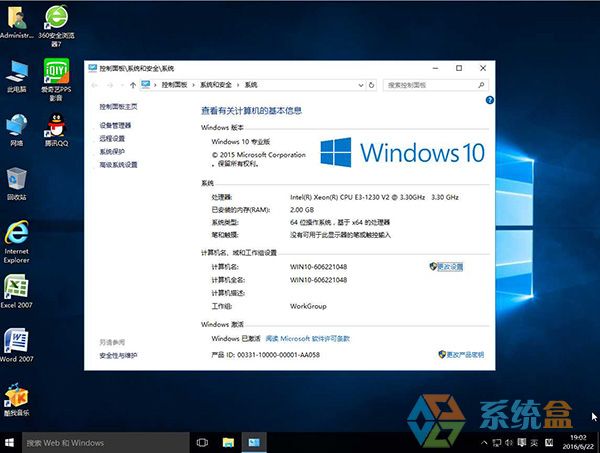The height and width of the screenshot is (453, 600).
Task: Open 网络 network desktop icon
Action: 16,130
